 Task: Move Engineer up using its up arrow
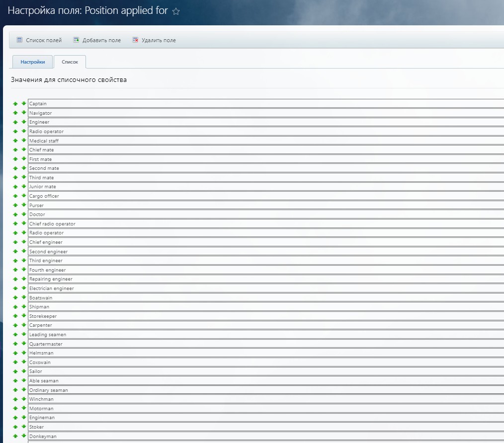point(15,122)
